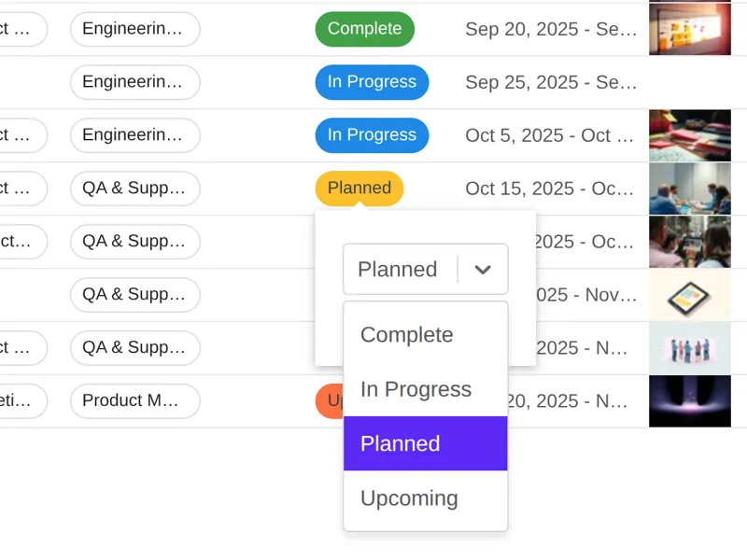Click the QA & Support pill on Oct 15 row
This screenshot has width=747, height=560.
(x=134, y=189)
